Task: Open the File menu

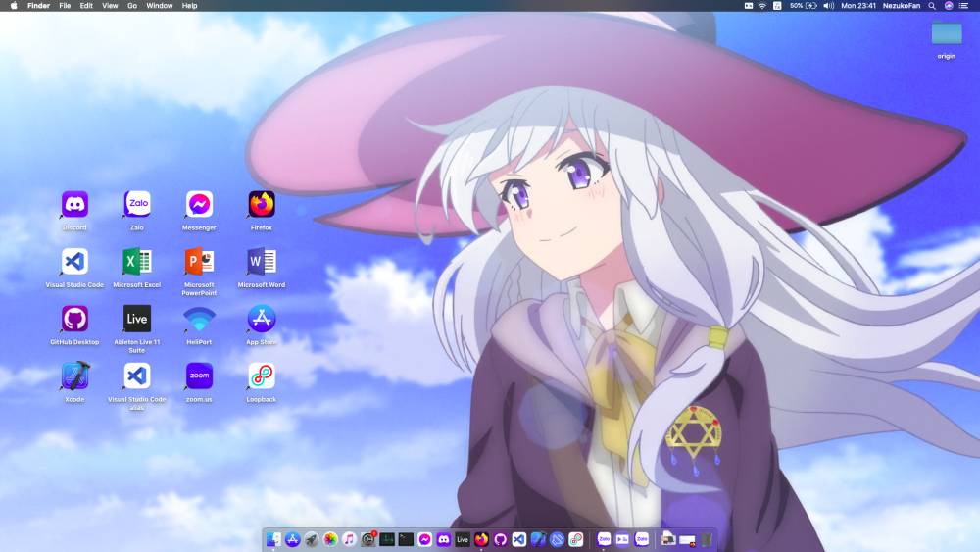Action: pyautogui.click(x=65, y=6)
